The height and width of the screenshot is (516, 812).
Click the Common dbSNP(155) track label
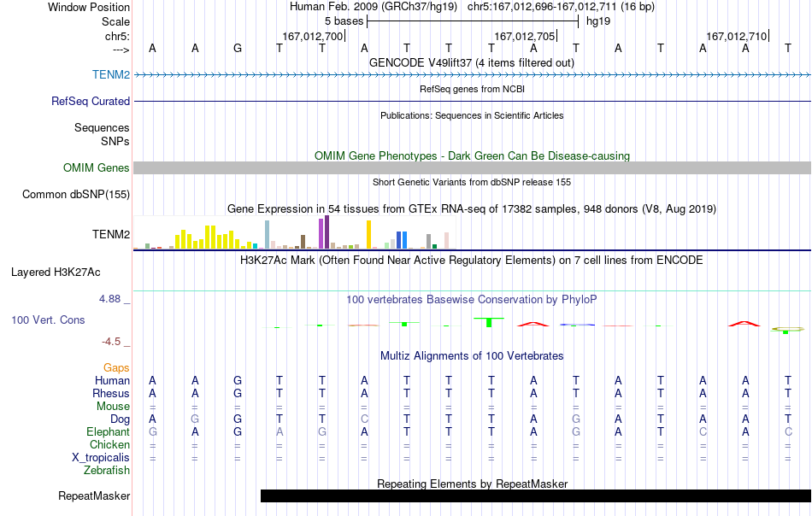tap(76, 195)
